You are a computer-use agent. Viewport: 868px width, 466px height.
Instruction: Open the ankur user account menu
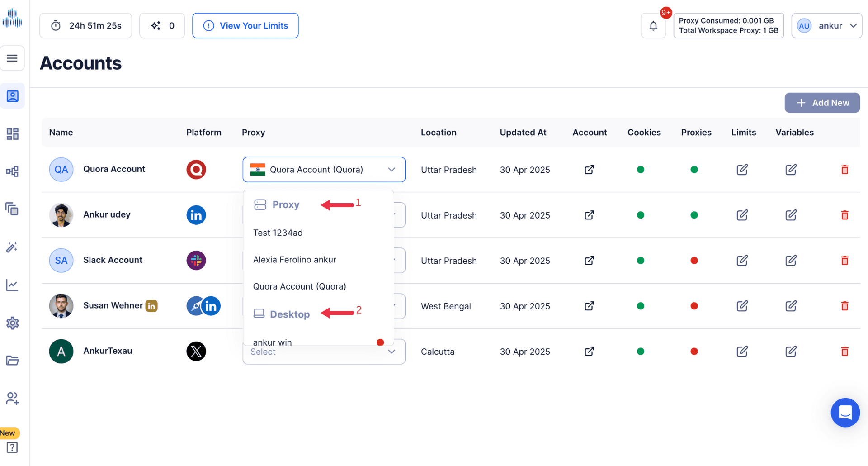[x=826, y=26]
